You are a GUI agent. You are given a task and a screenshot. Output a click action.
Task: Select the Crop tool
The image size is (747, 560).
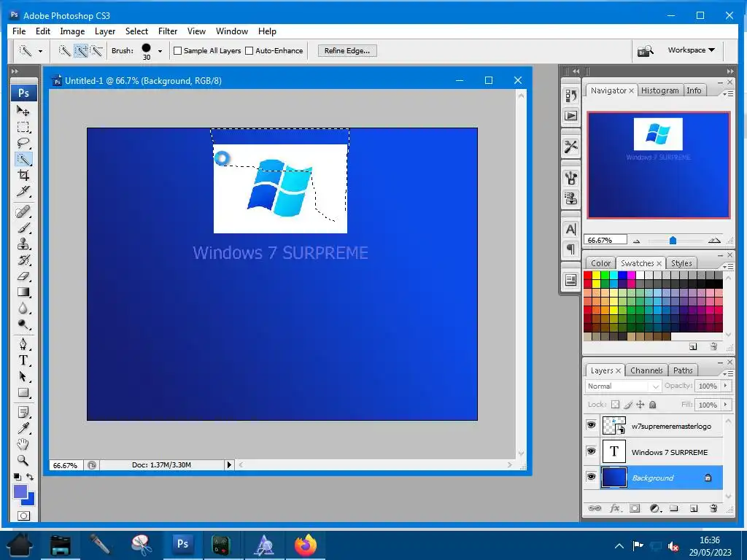click(x=23, y=175)
